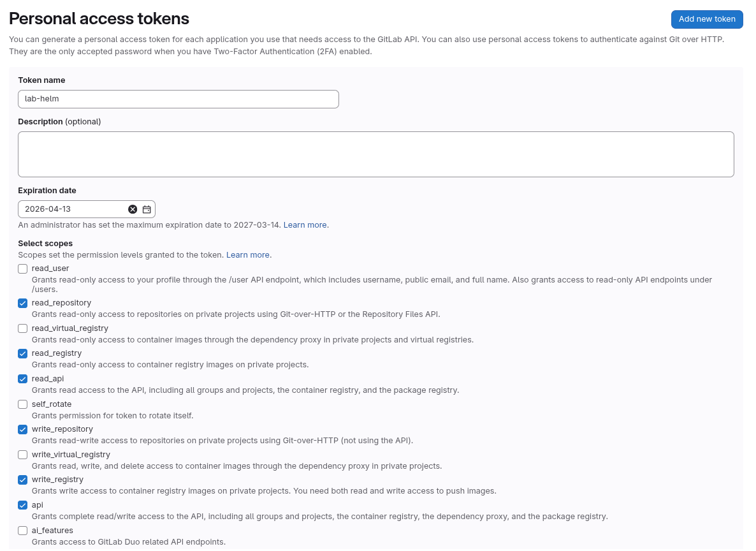Disable the read_repository scope
Screen dimensions: 756x551
tap(22, 303)
